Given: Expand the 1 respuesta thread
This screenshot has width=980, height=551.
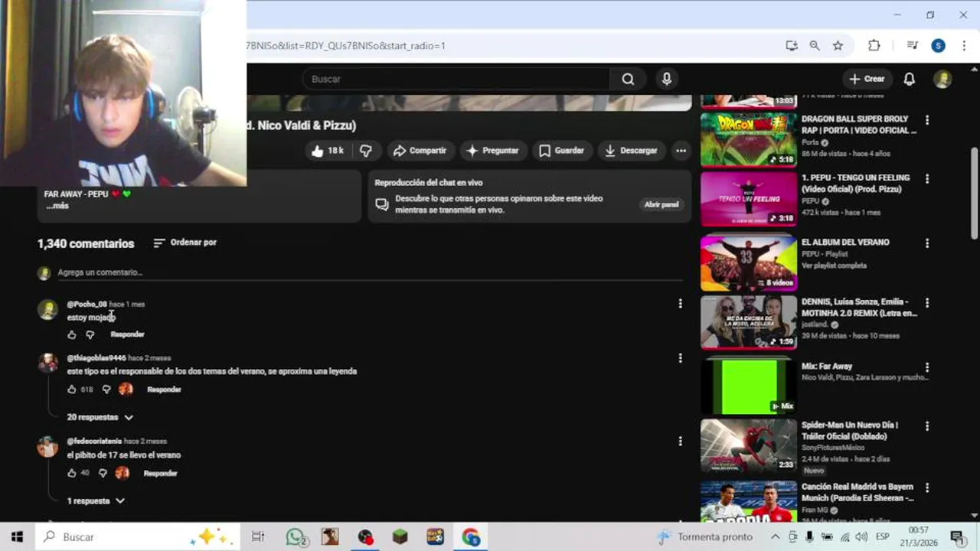Looking at the screenshot, I should (x=96, y=500).
